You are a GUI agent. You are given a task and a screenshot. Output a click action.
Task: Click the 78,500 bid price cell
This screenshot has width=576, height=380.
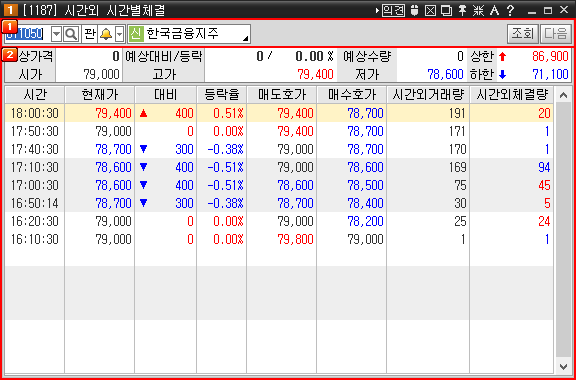point(366,185)
